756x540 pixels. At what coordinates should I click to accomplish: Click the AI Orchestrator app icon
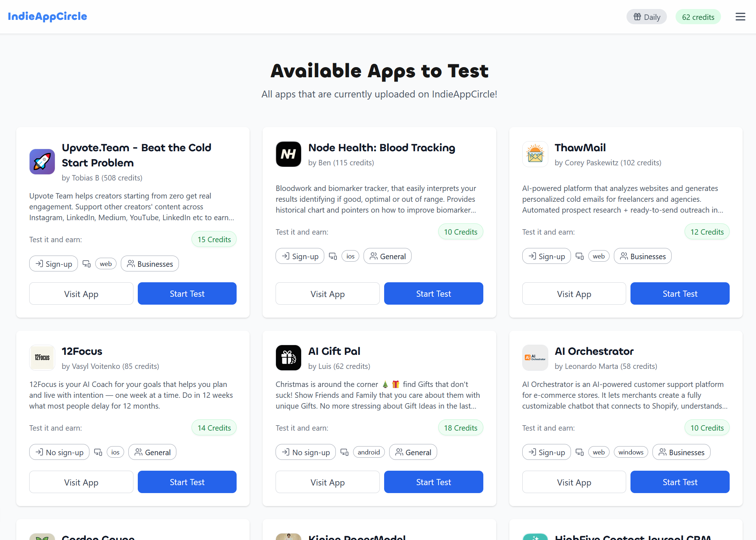[535, 357]
